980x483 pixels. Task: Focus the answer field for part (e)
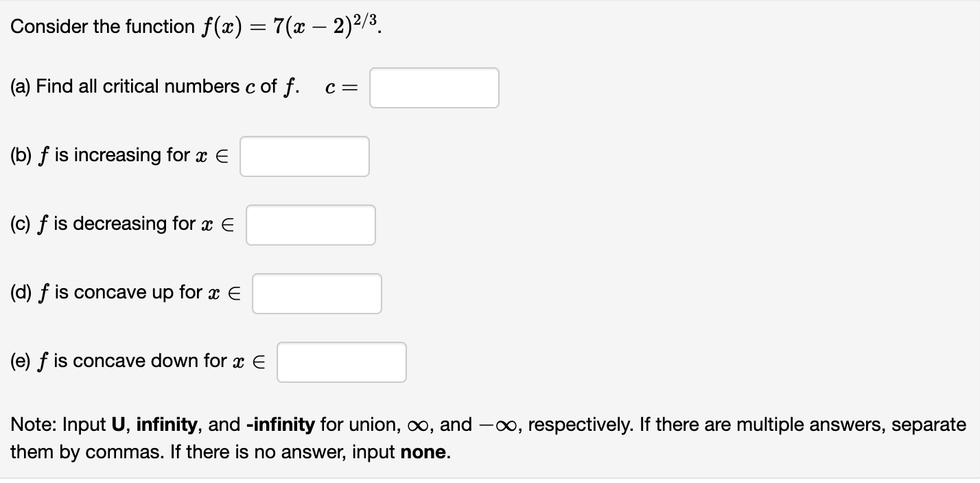(341, 362)
